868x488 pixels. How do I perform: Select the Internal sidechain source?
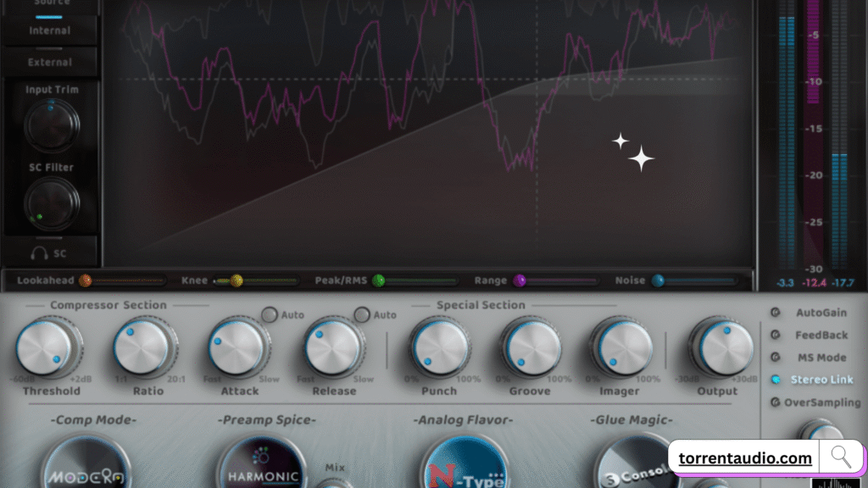click(x=50, y=30)
